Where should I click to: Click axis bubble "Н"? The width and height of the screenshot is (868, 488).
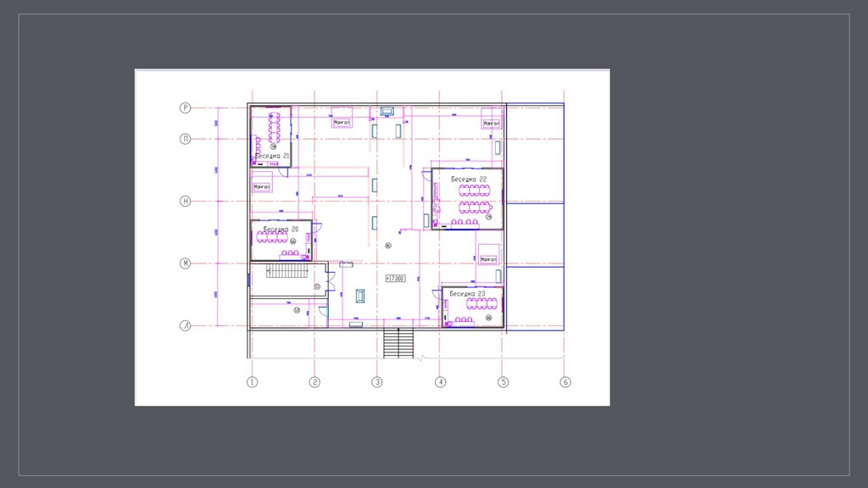tap(186, 202)
